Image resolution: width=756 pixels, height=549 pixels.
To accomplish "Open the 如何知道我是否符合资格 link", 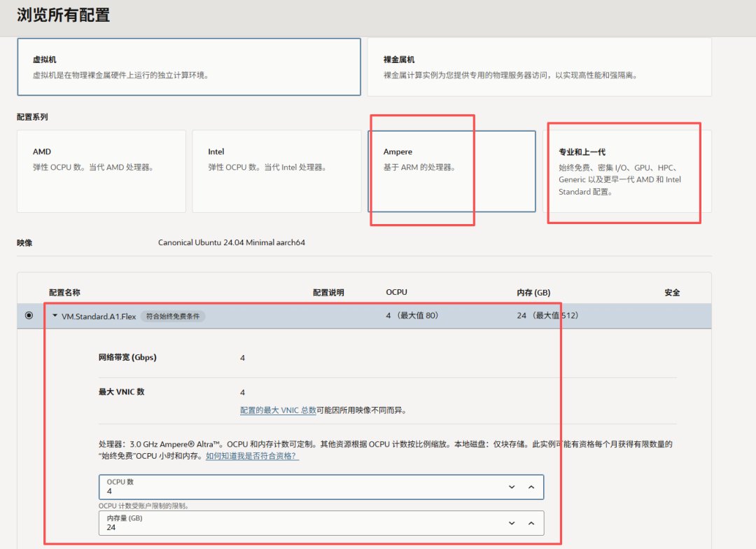I will coord(253,456).
